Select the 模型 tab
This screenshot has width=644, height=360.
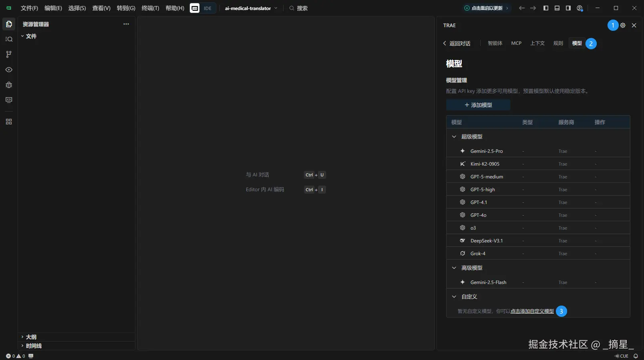(577, 43)
